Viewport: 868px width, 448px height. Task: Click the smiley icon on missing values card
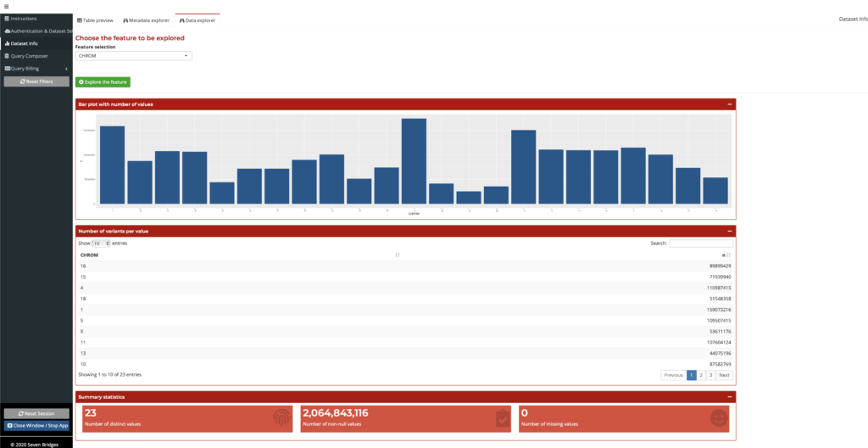720,417
